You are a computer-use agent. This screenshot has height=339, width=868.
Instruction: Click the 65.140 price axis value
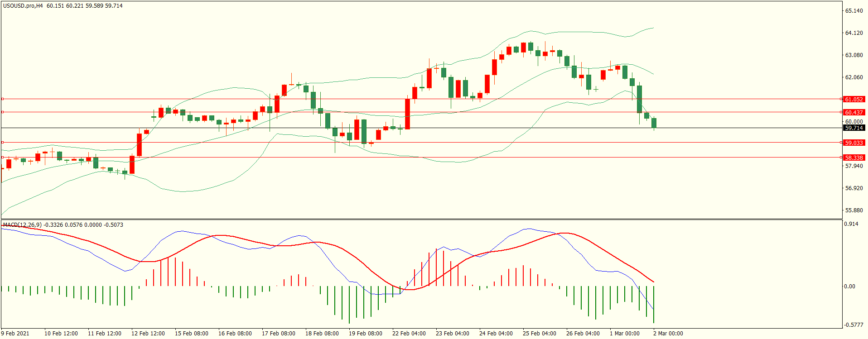pos(854,11)
